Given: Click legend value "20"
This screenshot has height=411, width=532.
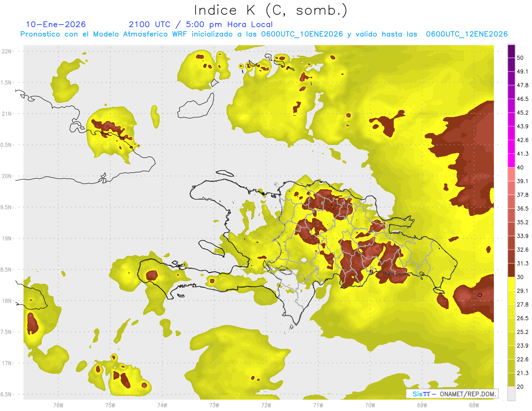Looking at the screenshot, I should point(521,387).
